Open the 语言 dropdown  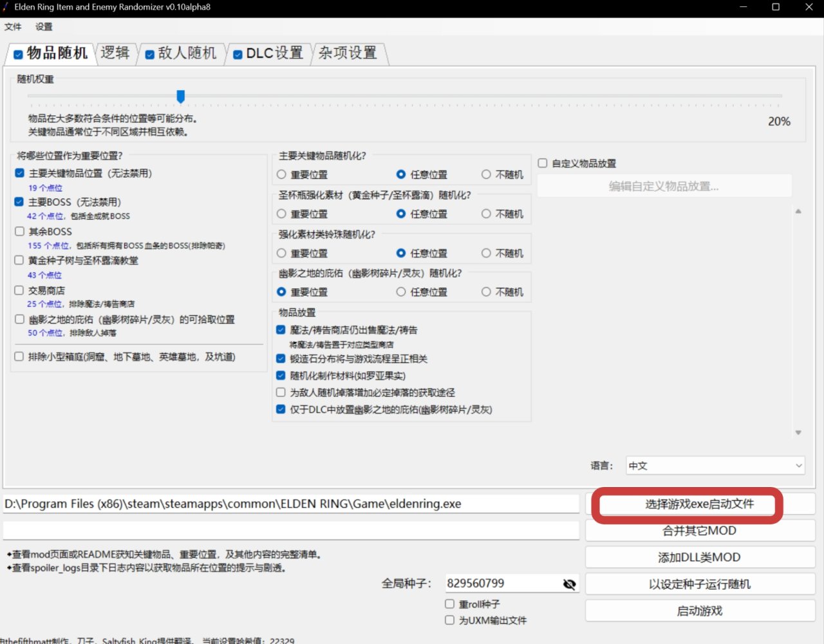[716, 466]
